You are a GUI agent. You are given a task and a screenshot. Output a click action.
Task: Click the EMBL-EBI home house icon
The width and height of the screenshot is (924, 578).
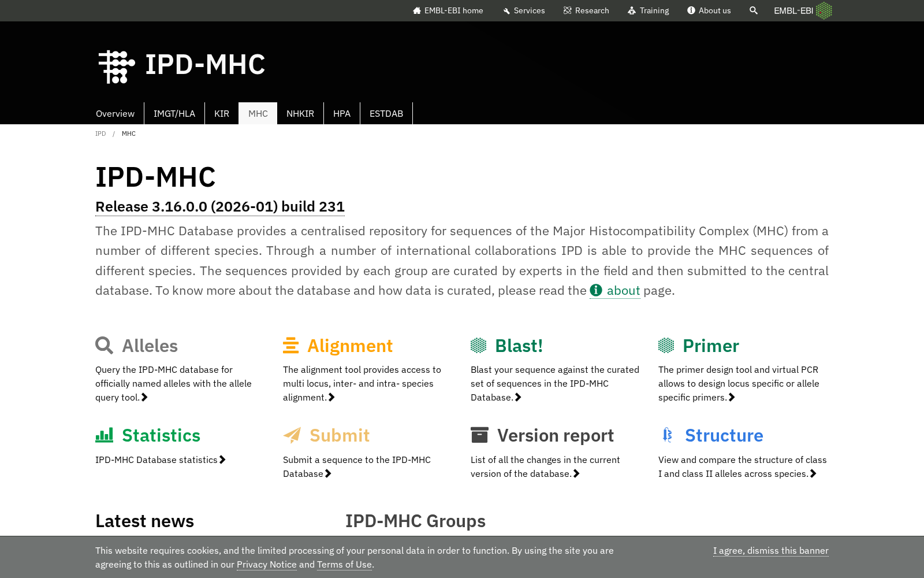(417, 10)
